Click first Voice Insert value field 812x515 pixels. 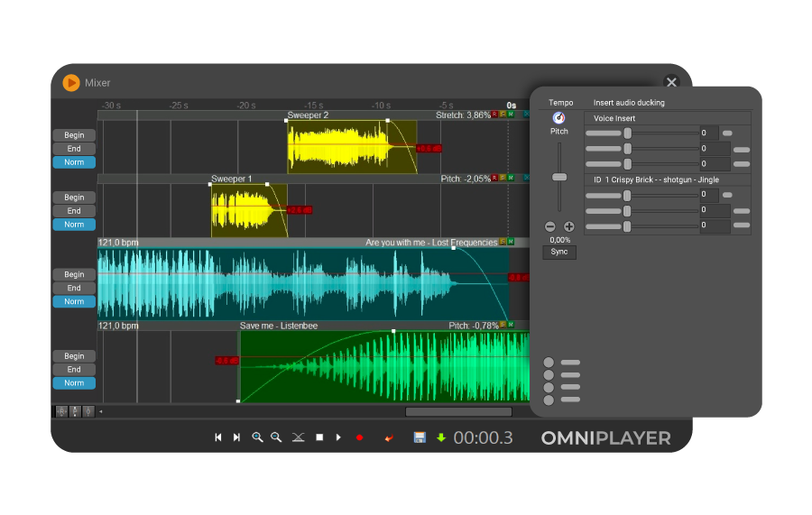pos(709,133)
